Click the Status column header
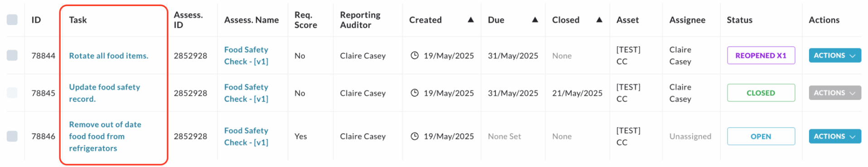Viewport: 868px width, 167px height. [x=739, y=20]
